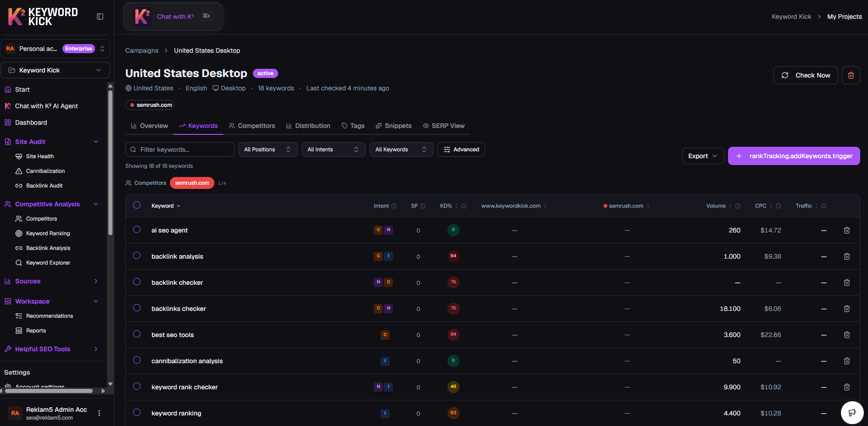
Task: Switch to the Competitors tab
Action: point(252,126)
